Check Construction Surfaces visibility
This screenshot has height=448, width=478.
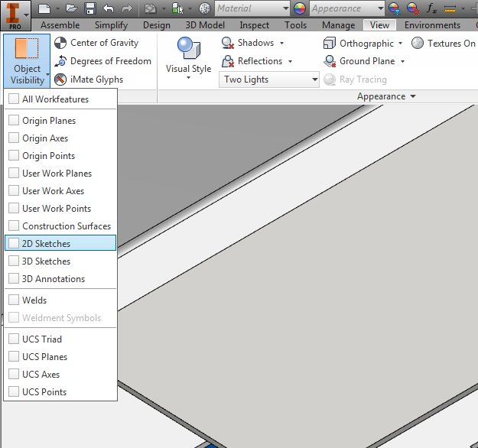[14, 226]
